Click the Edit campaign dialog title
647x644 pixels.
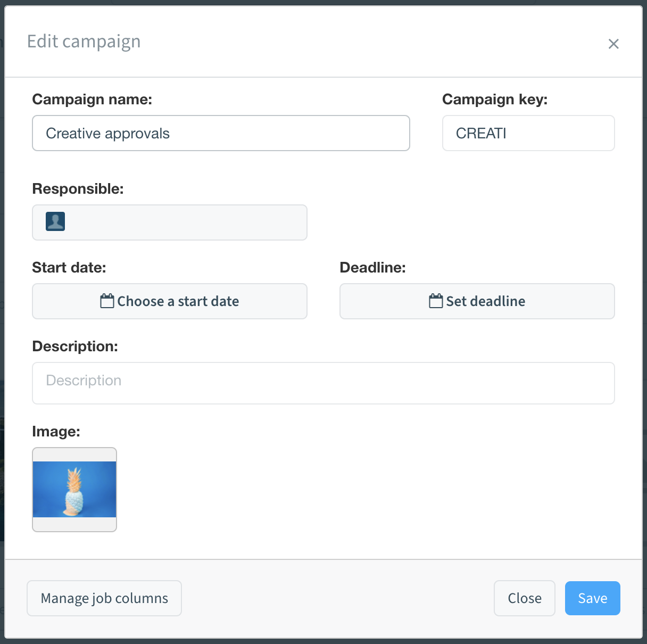tap(84, 41)
